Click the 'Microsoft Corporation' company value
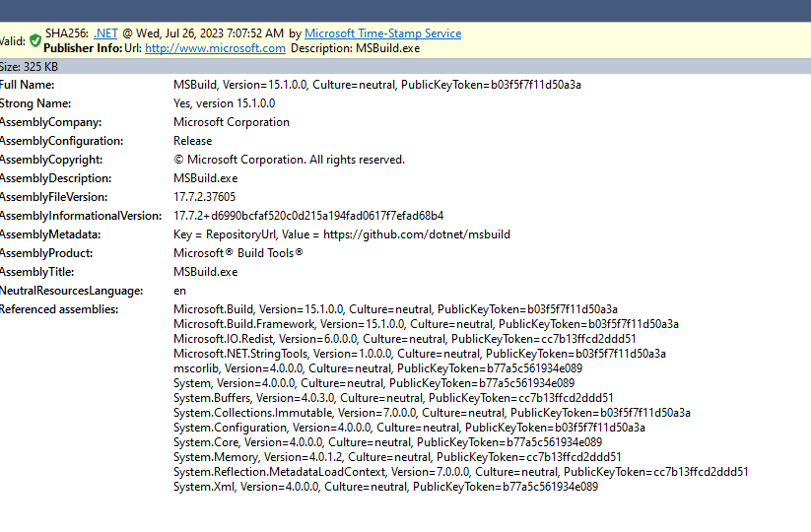Screen dimensions: 811x532 pyautogui.click(x=232, y=122)
